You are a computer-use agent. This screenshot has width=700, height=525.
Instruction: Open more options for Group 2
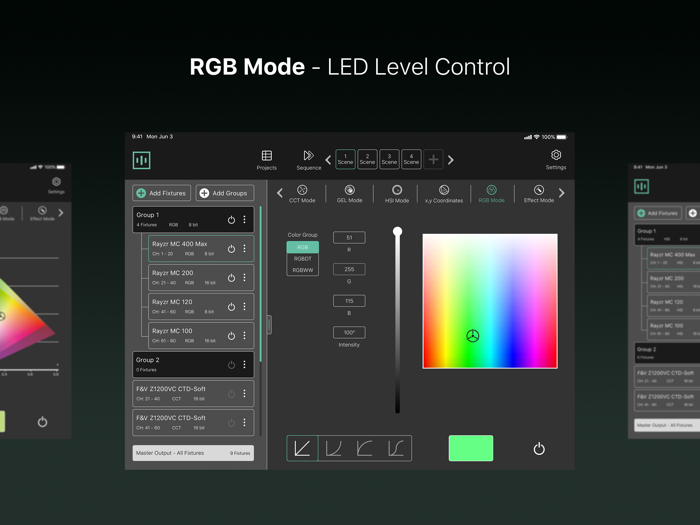pyautogui.click(x=244, y=365)
